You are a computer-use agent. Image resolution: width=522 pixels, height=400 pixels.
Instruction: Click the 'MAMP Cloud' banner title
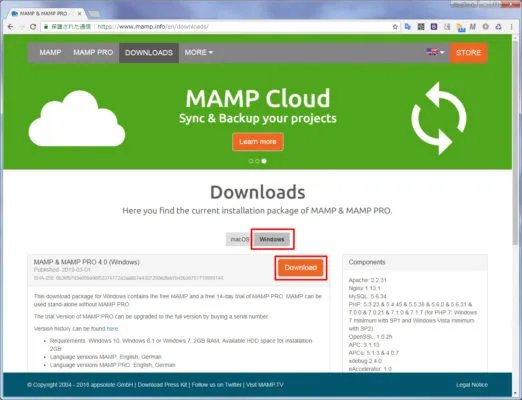[258, 98]
